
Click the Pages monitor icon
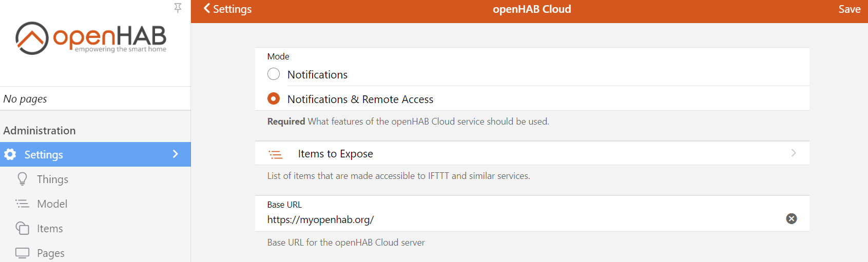(x=22, y=253)
